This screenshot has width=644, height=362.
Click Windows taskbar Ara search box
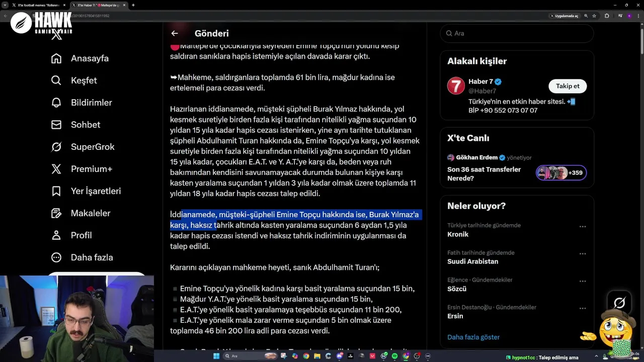click(x=250, y=356)
